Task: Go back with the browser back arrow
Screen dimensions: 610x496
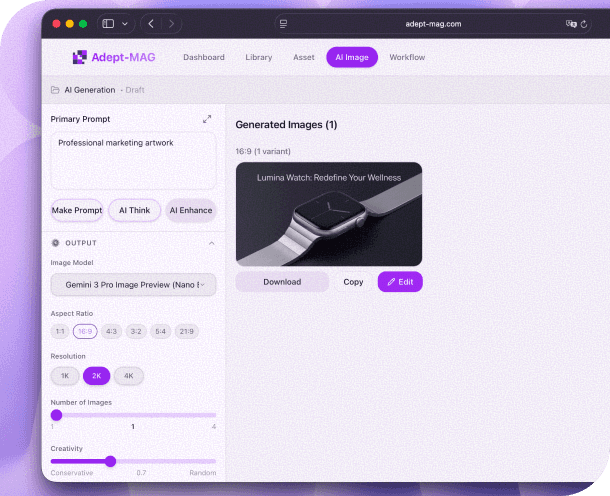Action: click(151, 23)
